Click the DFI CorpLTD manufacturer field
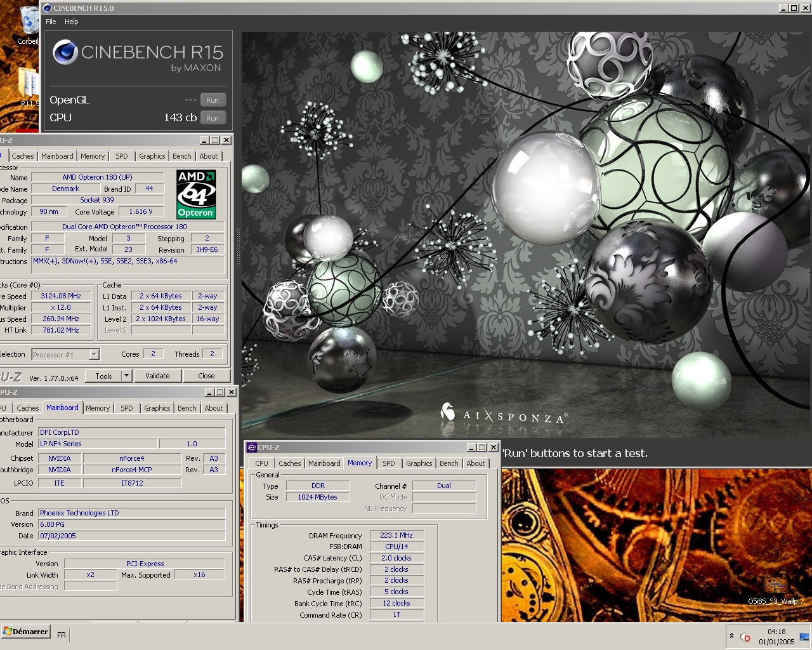812x650 pixels. point(132,432)
